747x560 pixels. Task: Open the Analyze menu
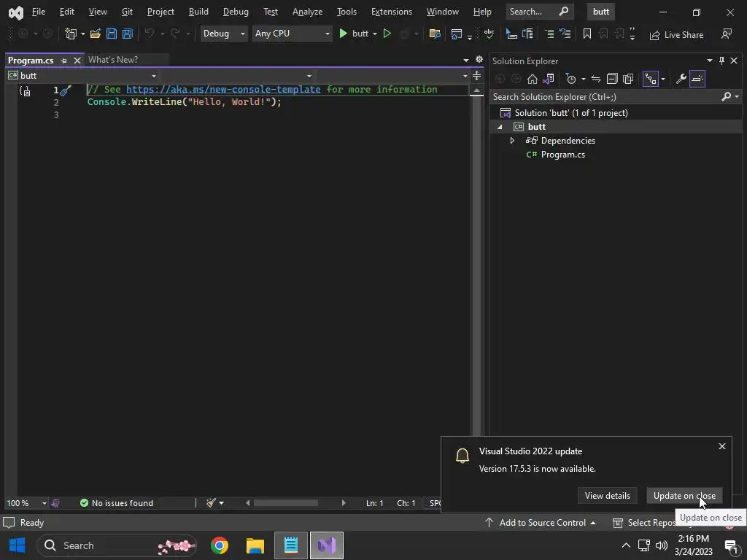307,12
